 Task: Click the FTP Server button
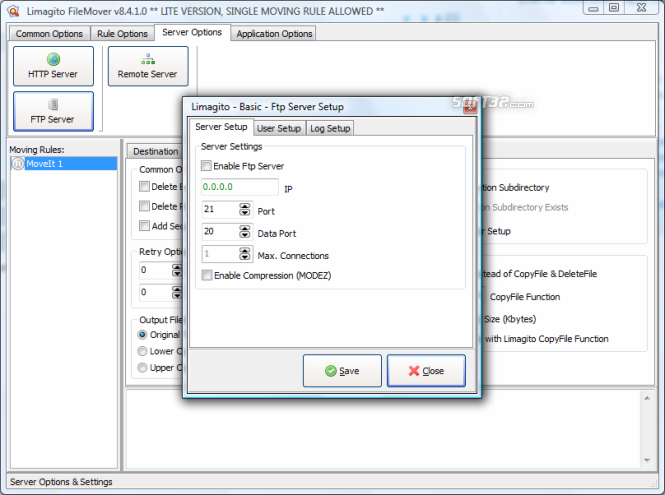[53, 111]
